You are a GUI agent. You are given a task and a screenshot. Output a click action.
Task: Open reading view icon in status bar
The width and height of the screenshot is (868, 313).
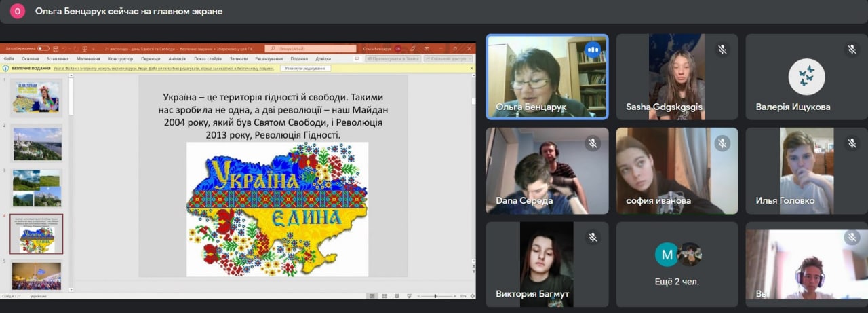(x=396, y=296)
